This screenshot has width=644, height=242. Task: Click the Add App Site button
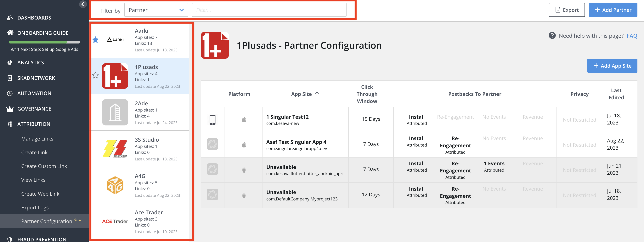(612, 66)
